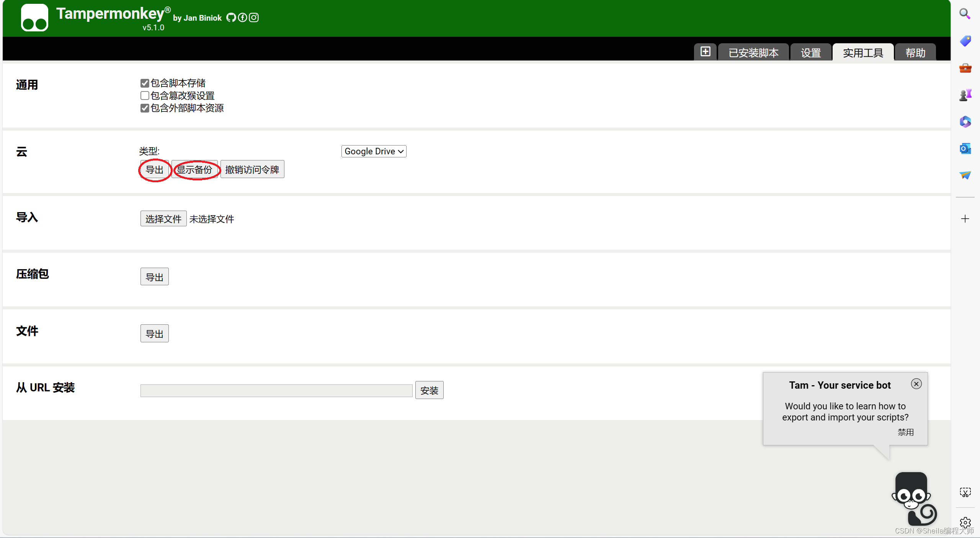Open the sidebar search magnifier icon

tap(965, 14)
